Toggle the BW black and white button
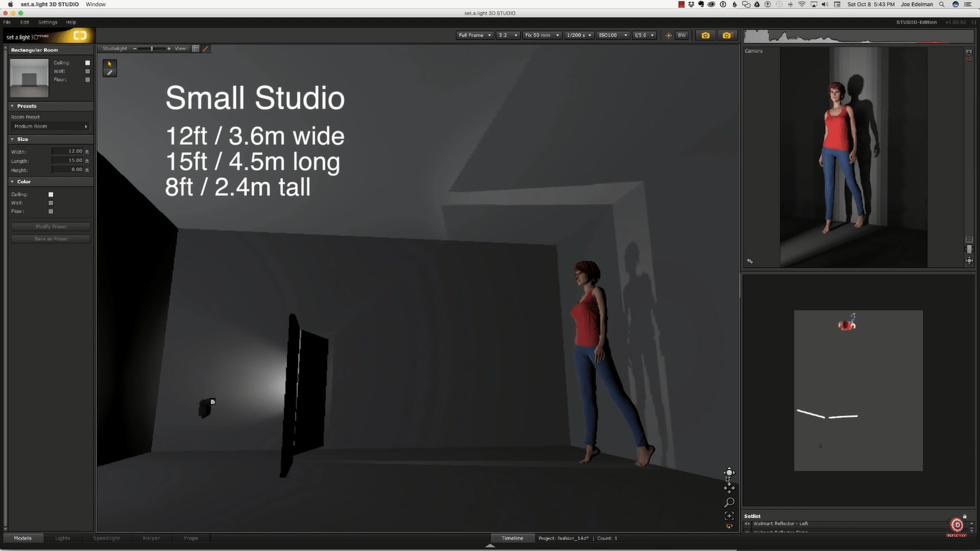This screenshot has height=551, width=980. tap(682, 35)
